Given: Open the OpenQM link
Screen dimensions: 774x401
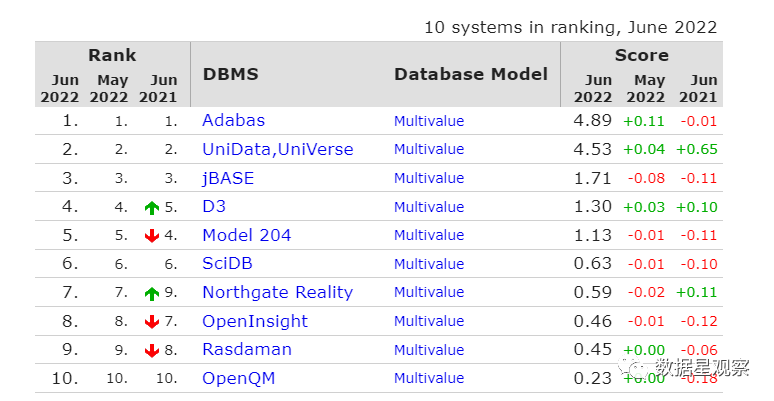Looking at the screenshot, I should click(238, 378).
